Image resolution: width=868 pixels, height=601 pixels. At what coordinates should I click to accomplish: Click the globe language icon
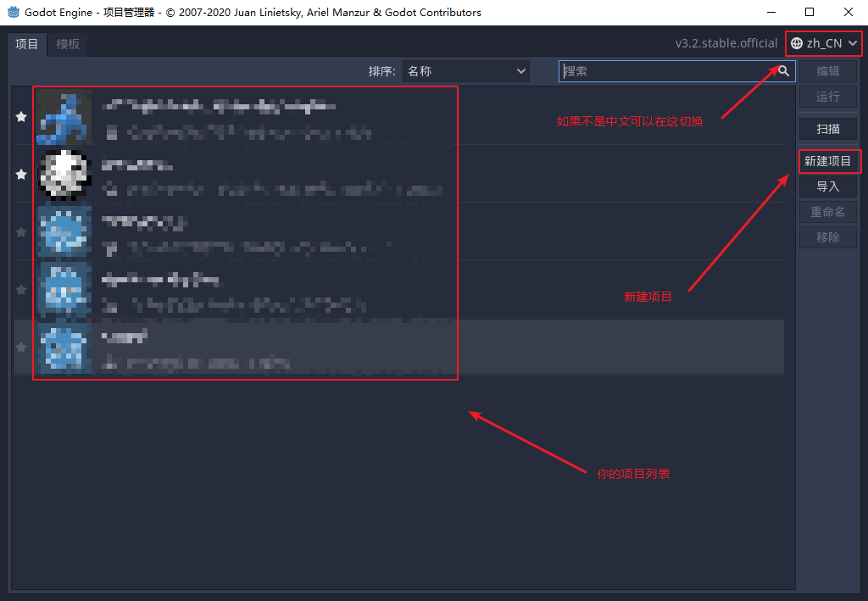point(797,43)
